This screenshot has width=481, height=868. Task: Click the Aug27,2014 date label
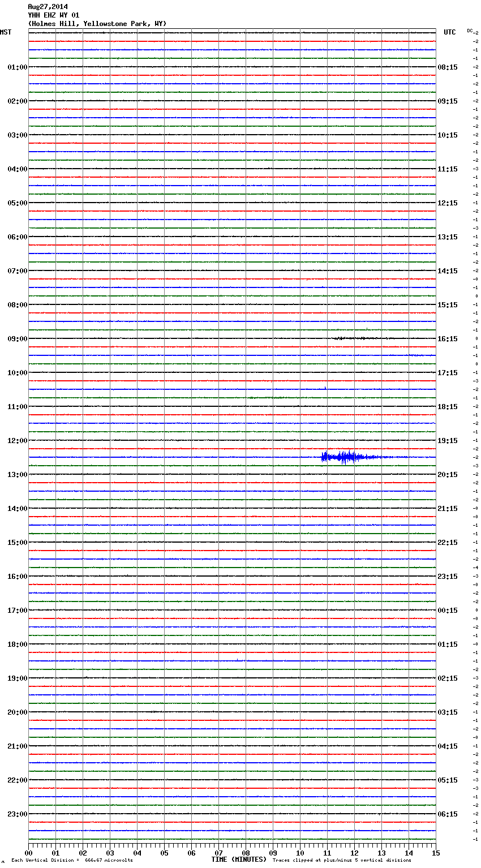(48, 7)
